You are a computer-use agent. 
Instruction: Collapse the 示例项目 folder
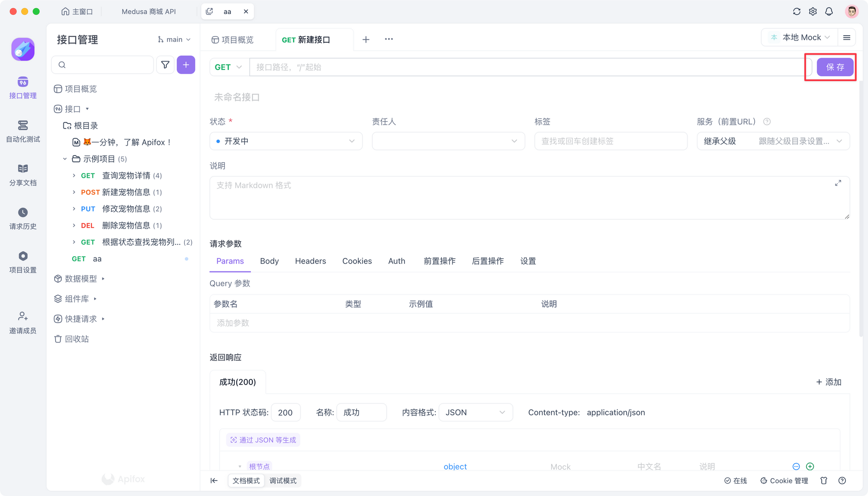click(65, 159)
